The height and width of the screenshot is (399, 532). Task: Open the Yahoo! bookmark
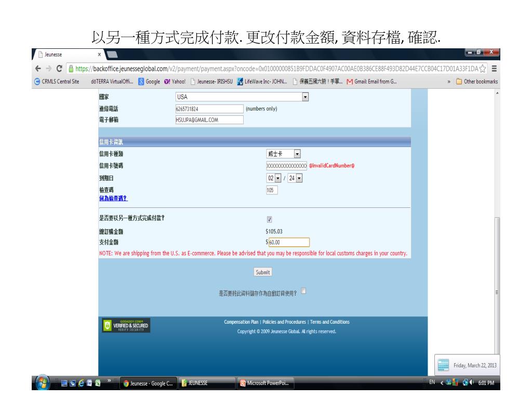coord(175,82)
